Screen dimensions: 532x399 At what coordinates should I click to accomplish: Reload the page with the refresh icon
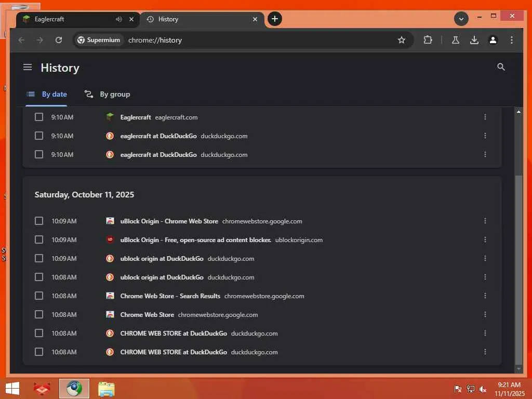(59, 40)
